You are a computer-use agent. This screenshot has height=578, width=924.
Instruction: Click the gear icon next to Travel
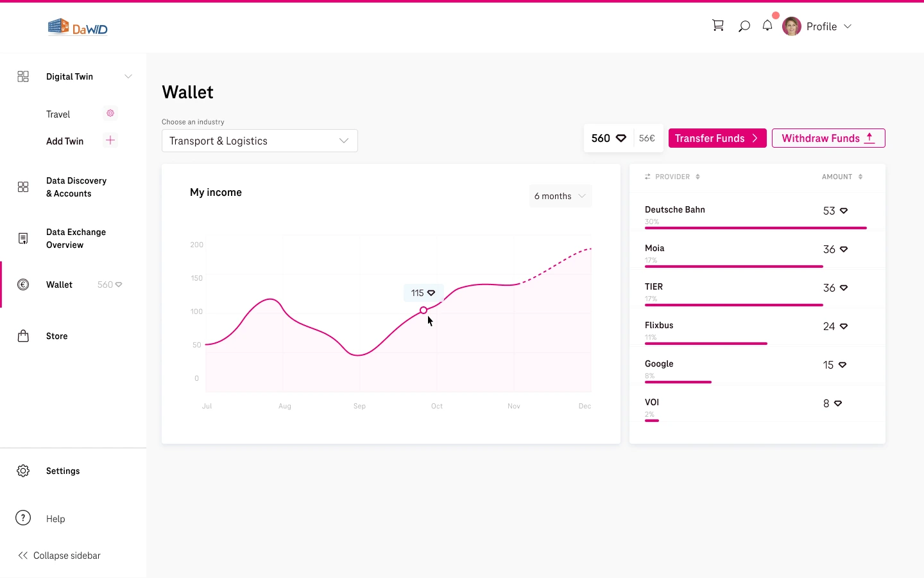(110, 114)
